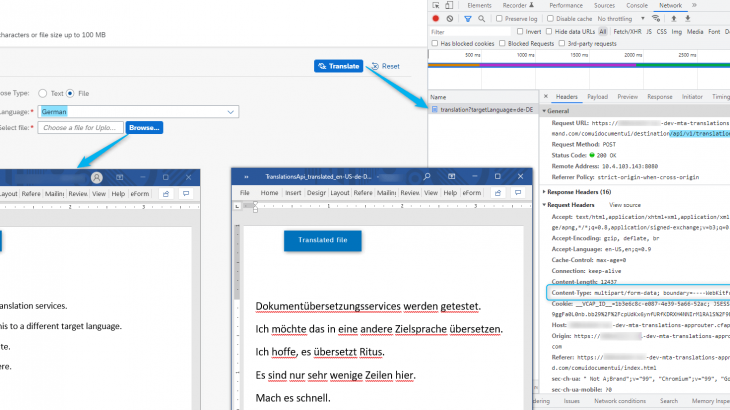Check Has blocked cookies checkbox
The image size is (730, 410).
[x=434, y=43]
